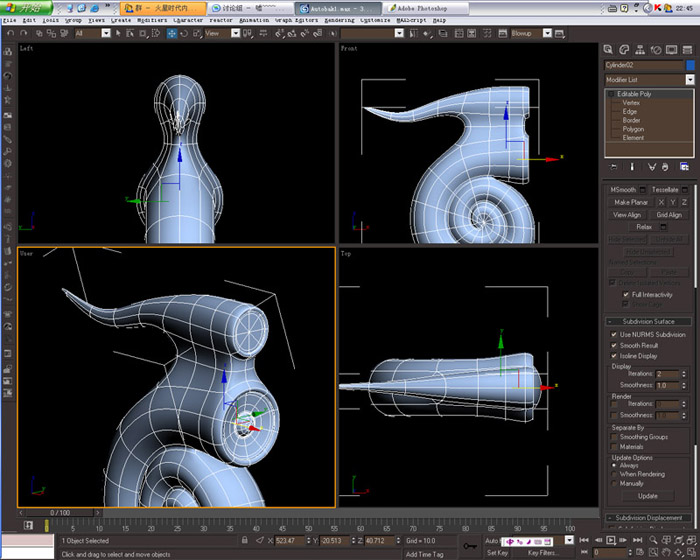700x560 pixels.
Task: Select the Polygon sub-object level
Action: pos(633,129)
